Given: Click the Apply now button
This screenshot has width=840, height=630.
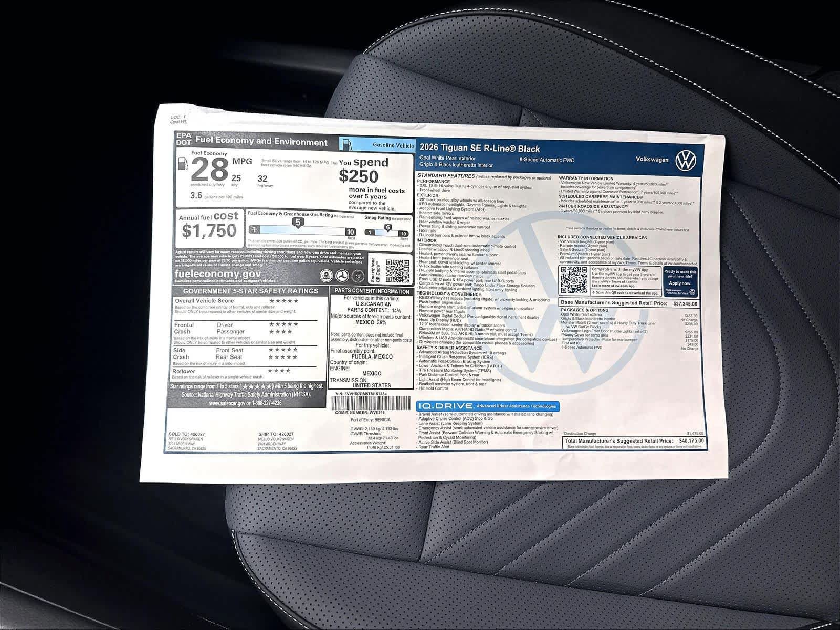Looking at the screenshot, I should point(680,283).
